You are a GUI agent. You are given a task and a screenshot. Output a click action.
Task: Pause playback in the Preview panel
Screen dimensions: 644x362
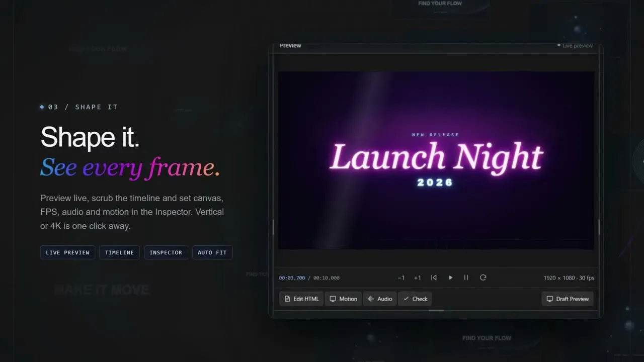tap(466, 278)
